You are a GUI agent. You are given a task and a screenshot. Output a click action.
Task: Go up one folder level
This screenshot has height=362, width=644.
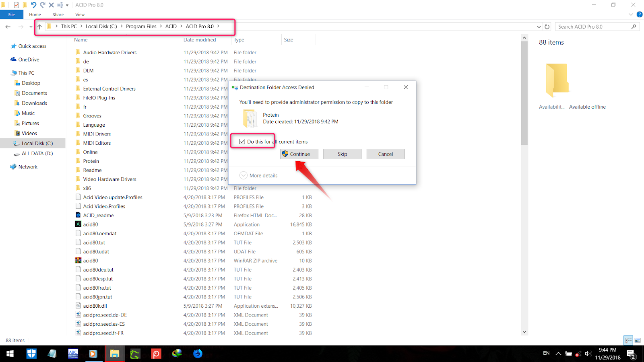click(x=39, y=27)
